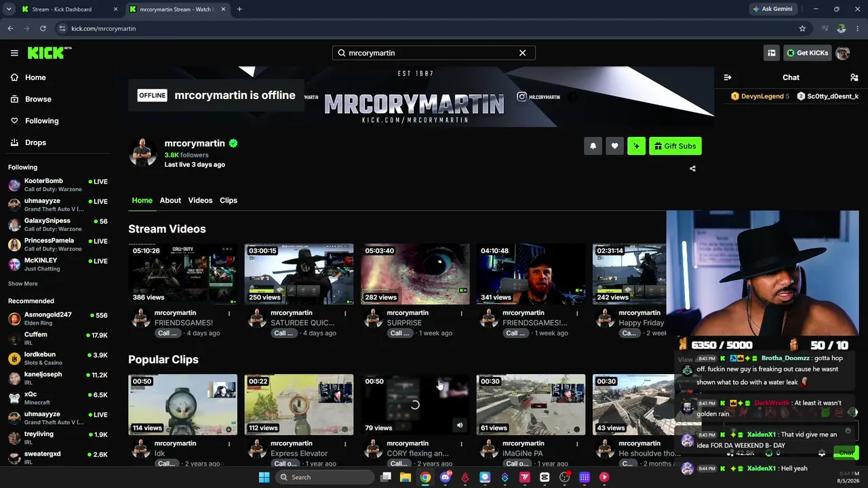Collapse the chat panel
Viewport: 868px width, 488px height.
tap(728, 77)
